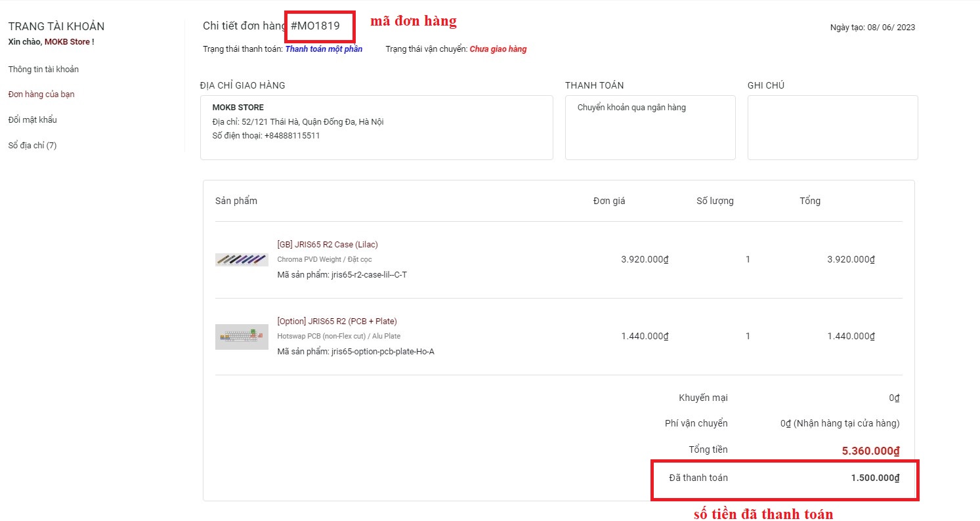The image size is (980, 521).
Task: Click the JRIS65 R2 Case keyboard thumbnail
Action: 242,260
